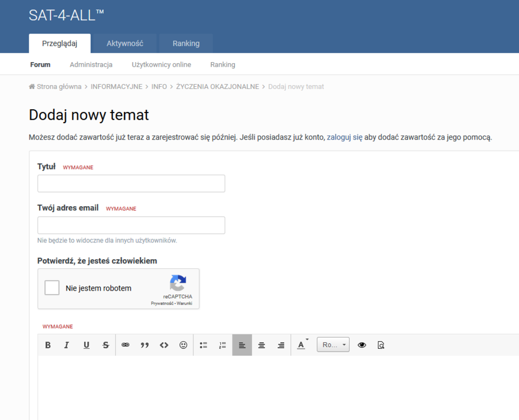Apply italic text formatting
The height and width of the screenshot is (420, 519).
tap(67, 345)
